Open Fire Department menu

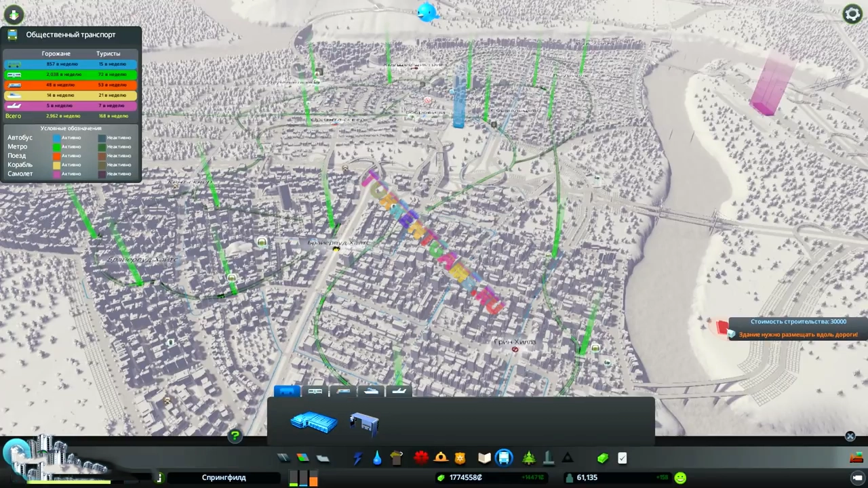click(x=441, y=458)
